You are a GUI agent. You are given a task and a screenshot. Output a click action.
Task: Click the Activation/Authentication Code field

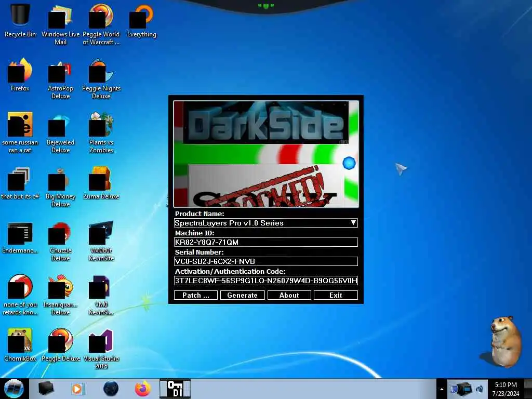265,281
